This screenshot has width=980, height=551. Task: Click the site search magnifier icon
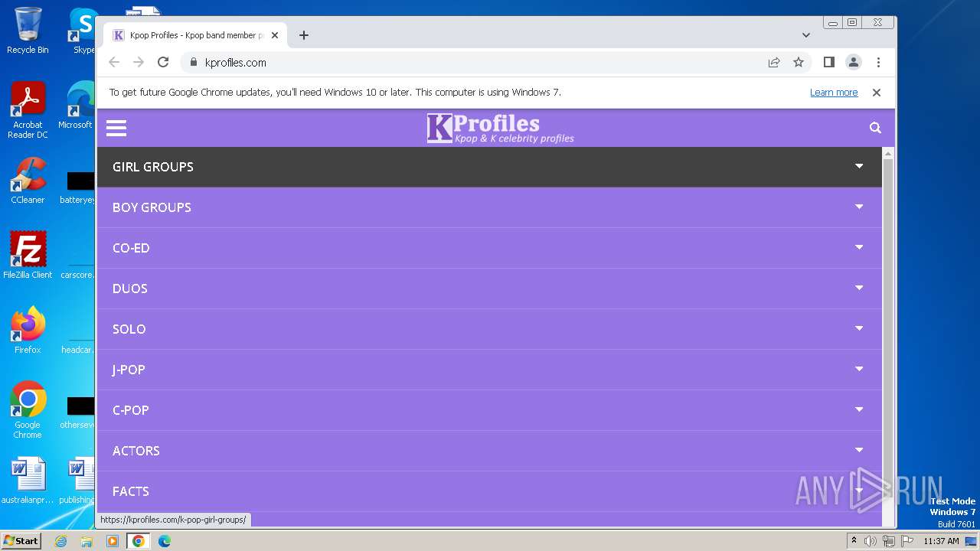click(x=875, y=128)
